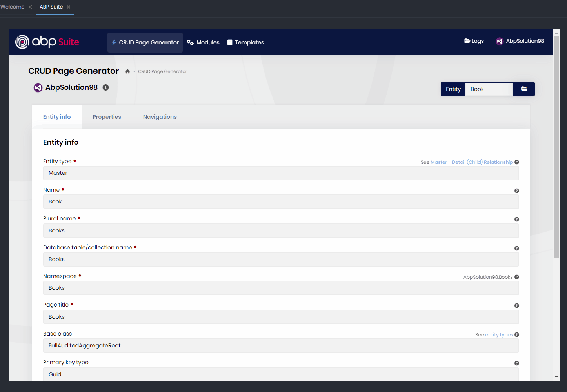The height and width of the screenshot is (392, 567).
Task: Close the Welcome editor tab
Action: 30,7
